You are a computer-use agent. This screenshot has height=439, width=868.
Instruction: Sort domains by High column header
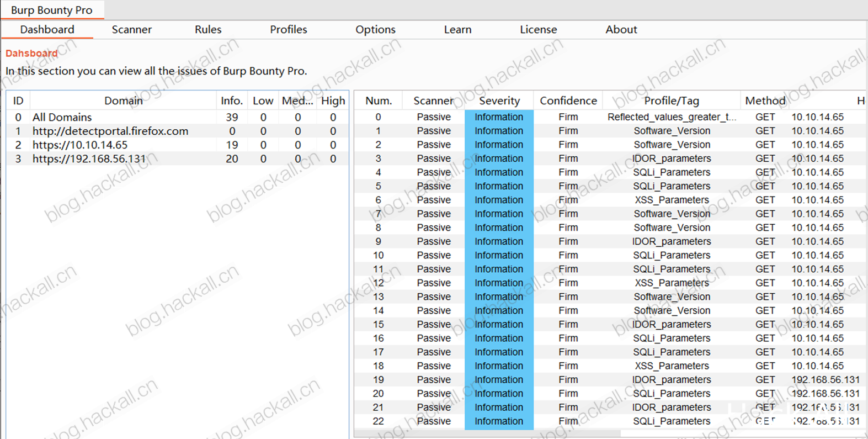click(333, 101)
